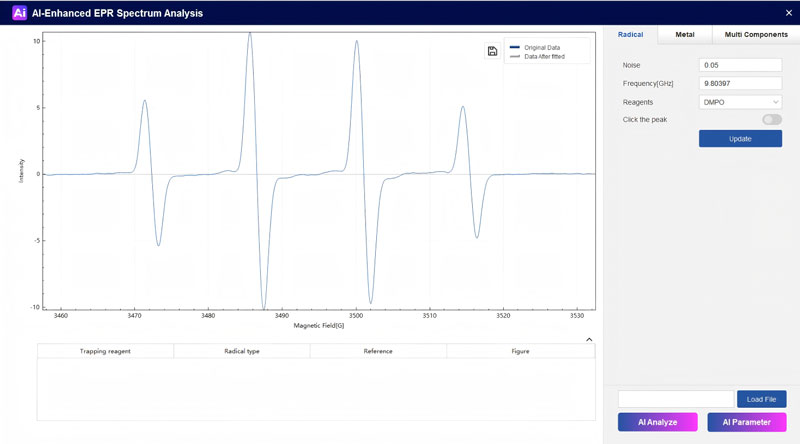Viewport: 800px width, 444px height.
Task: Click the Load File button
Action: coord(761,399)
